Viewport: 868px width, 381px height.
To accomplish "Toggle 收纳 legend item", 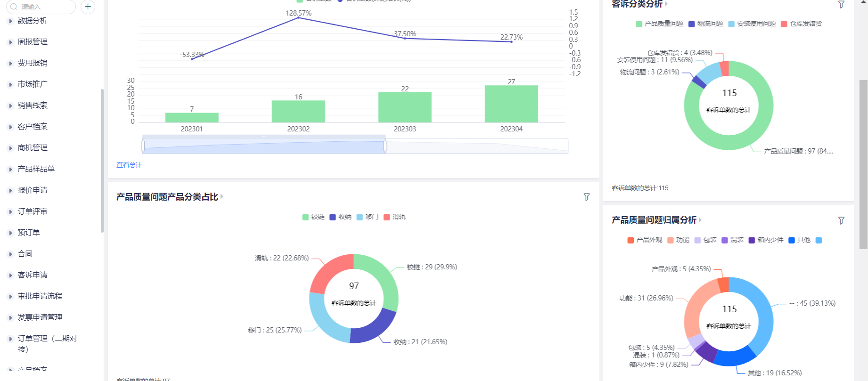I will click(340, 217).
